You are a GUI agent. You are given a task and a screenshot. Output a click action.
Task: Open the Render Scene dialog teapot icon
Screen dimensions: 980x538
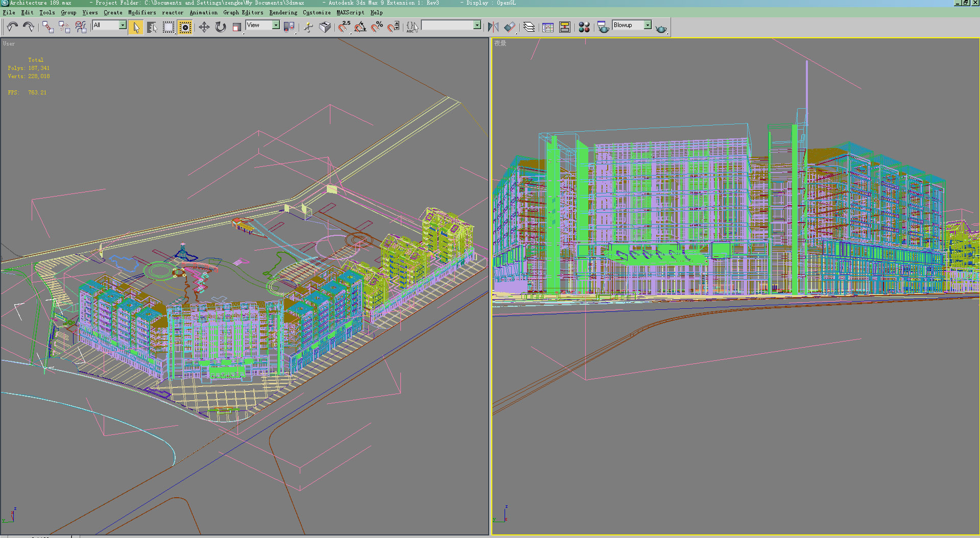pyautogui.click(x=603, y=27)
